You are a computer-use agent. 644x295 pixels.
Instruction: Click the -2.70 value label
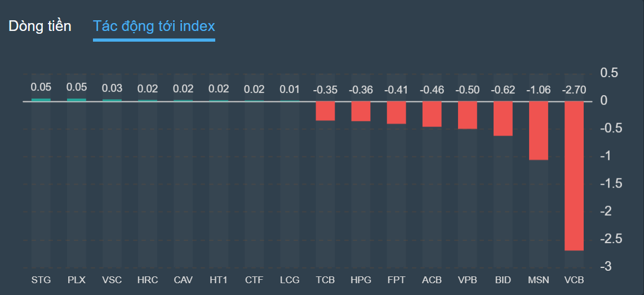[574, 89]
